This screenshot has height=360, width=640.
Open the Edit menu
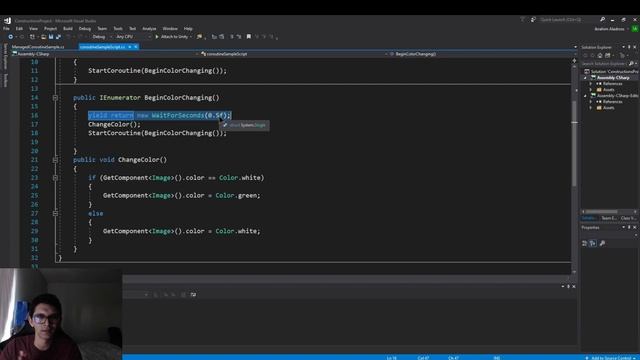point(19,29)
